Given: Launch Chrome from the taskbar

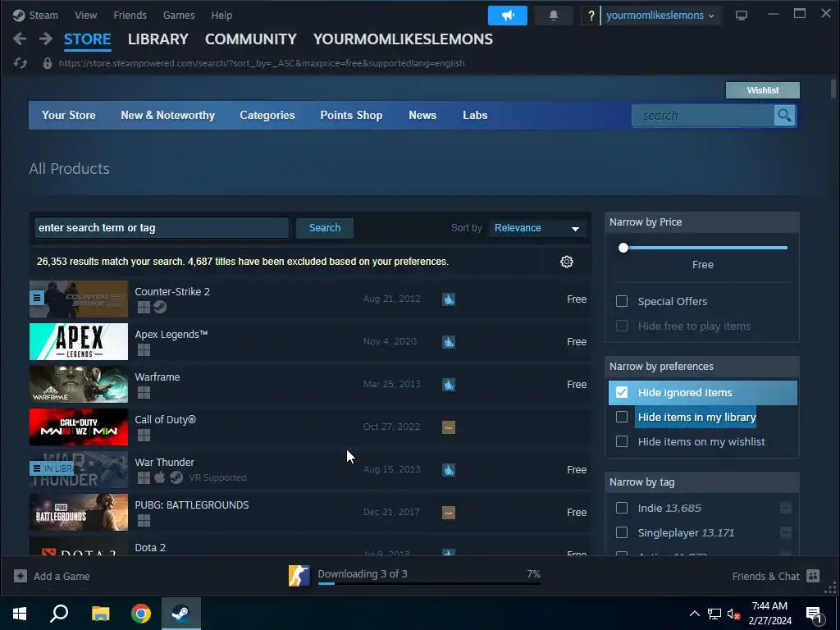Looking at the screenshot, I should coord(141,614).
